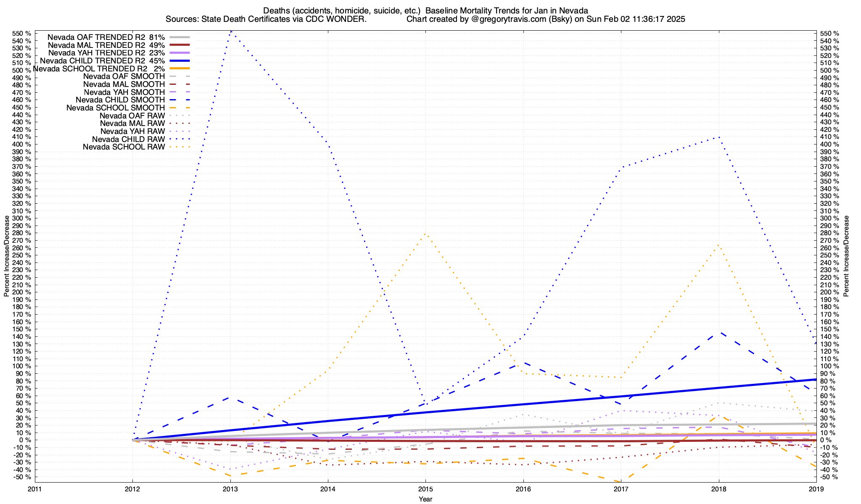This screenshot has height=504, width=861.
Task: Click the Nevada MAL TRENDED legend label
Action: 106,45
